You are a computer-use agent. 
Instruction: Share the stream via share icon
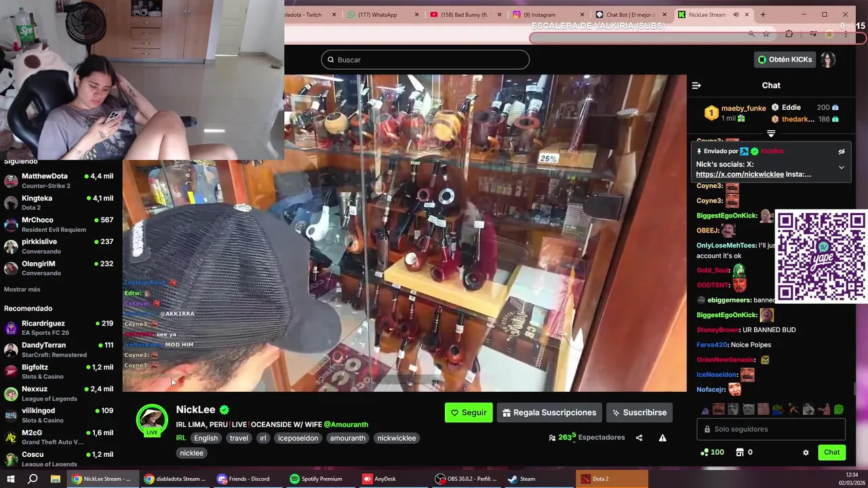click(639, 438)
